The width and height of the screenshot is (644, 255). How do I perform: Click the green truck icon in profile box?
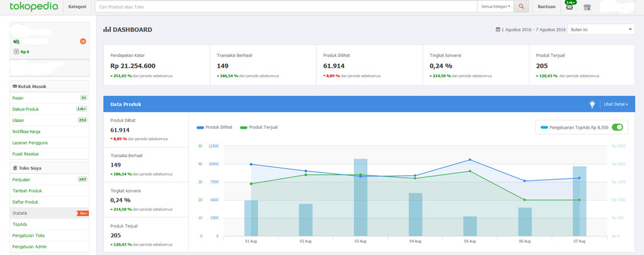[x=16, y=41]
